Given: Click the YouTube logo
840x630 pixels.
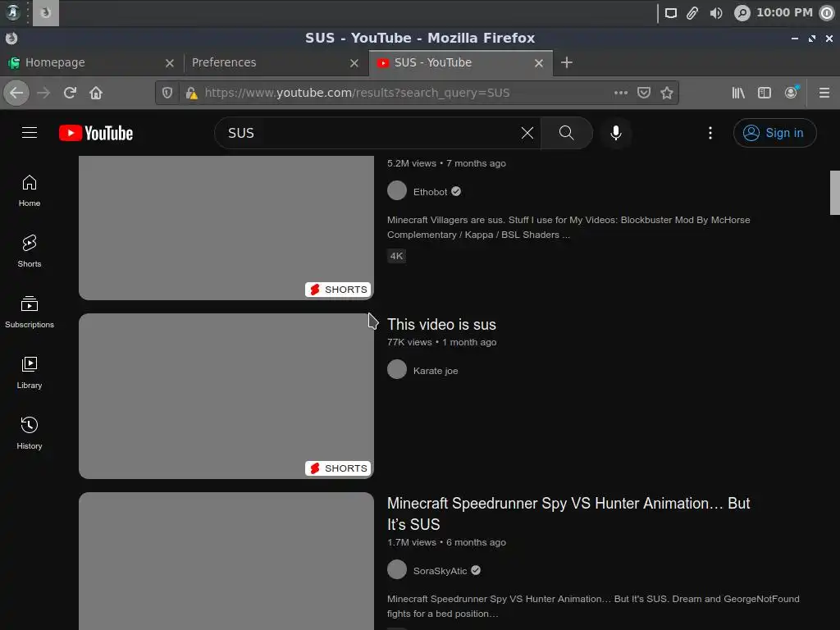Looking at the screenshot, I should tap(96, 133).
